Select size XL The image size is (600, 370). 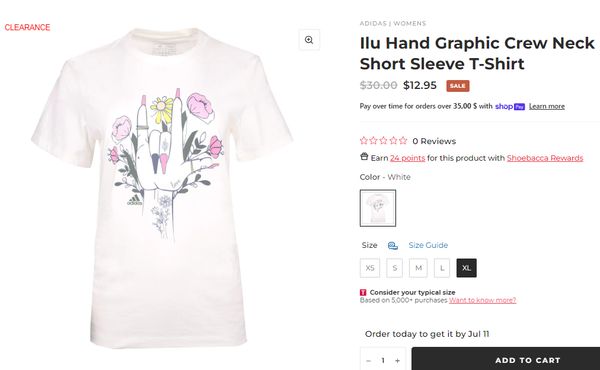click(466, 268)
